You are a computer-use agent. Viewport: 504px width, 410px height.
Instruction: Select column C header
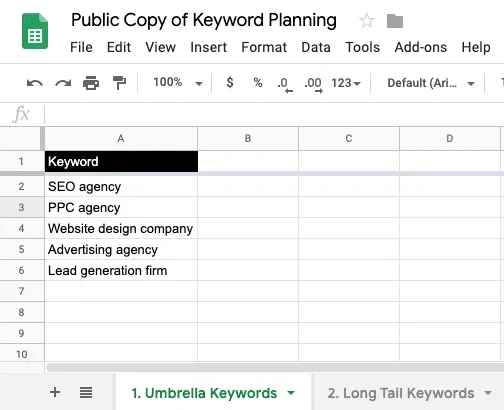(x=349, y=138)
